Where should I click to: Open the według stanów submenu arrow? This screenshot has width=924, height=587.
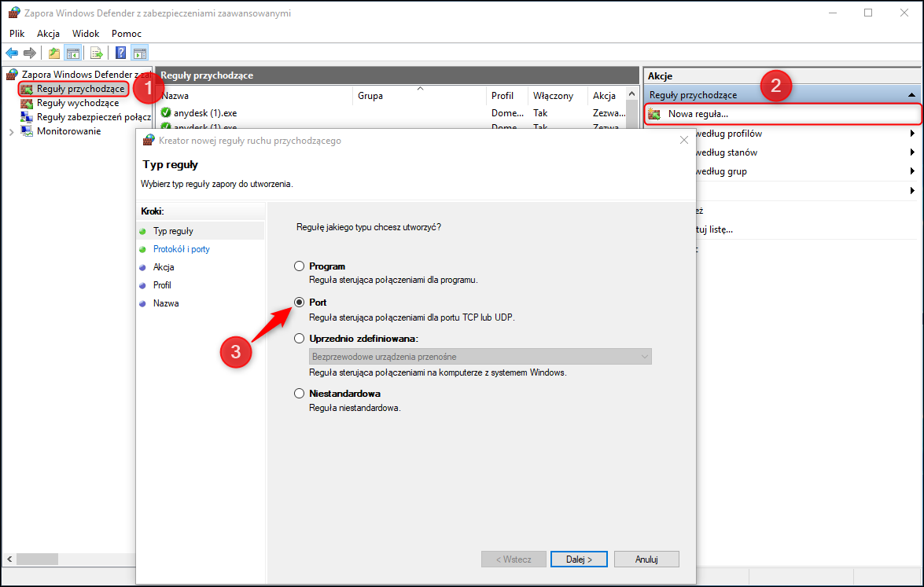point(912,152)
